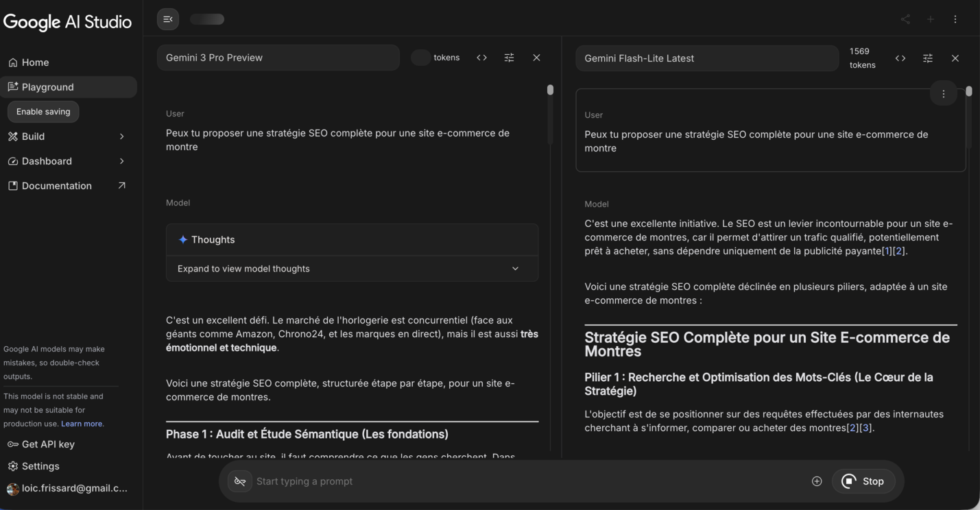Click the Gemini 3 Pro panel scrollbar

pos(550,90)
